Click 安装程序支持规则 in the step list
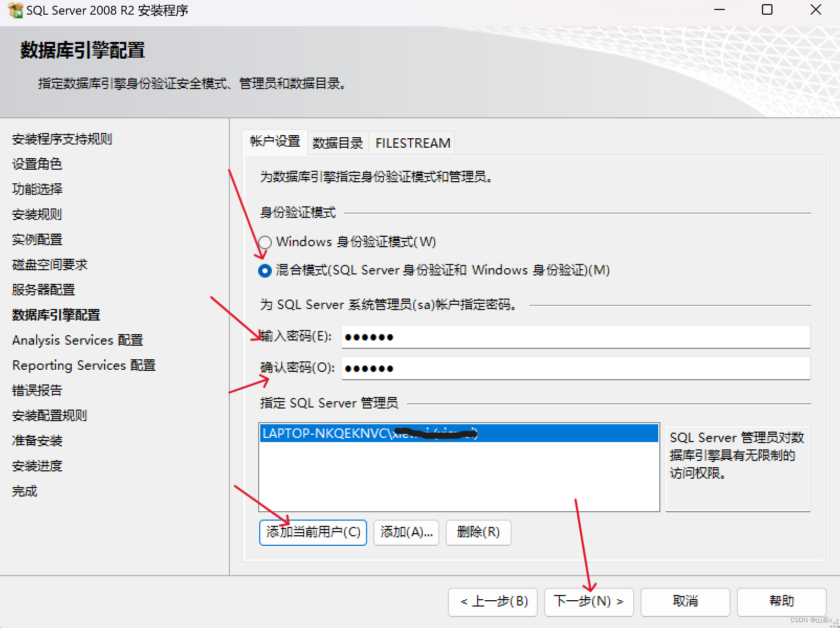The width and height of the screenshot is (840, 628). point(62,139)
